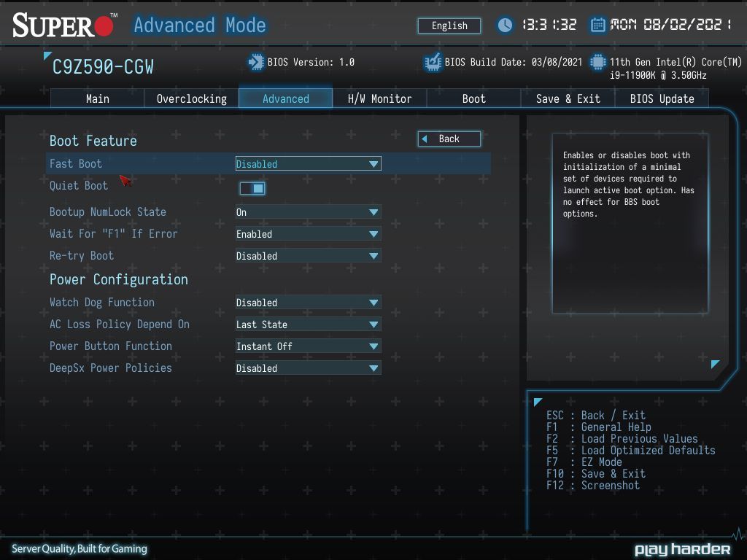Go to the BIOS Update tab

(662, 98)
